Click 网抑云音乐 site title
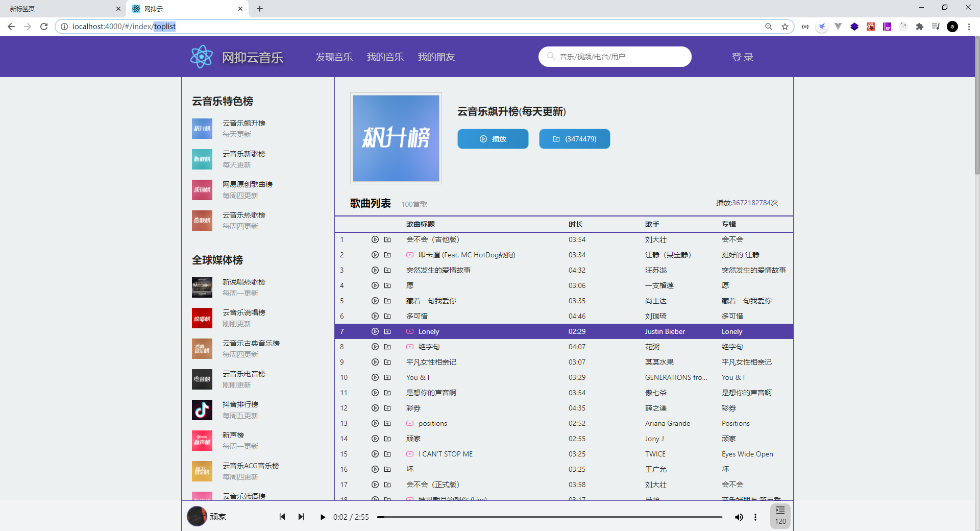This screenshot has width=980, height=531. pos(252,57)
